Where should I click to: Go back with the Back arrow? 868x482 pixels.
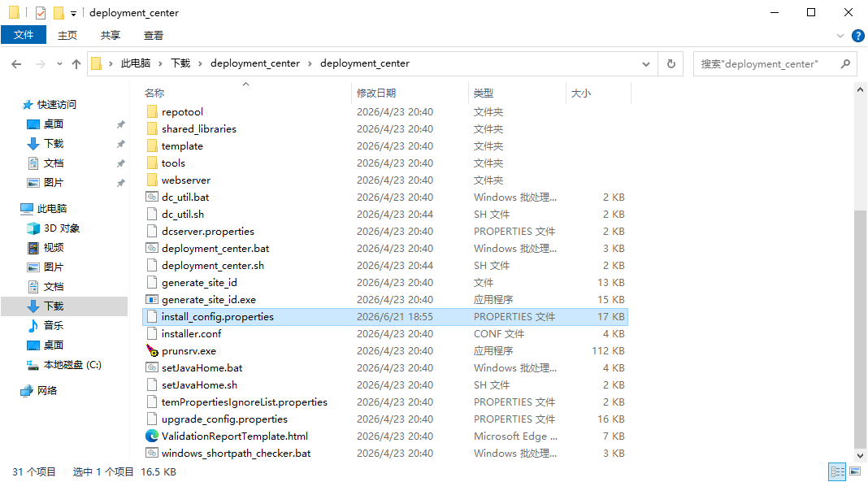pos(16,64)
